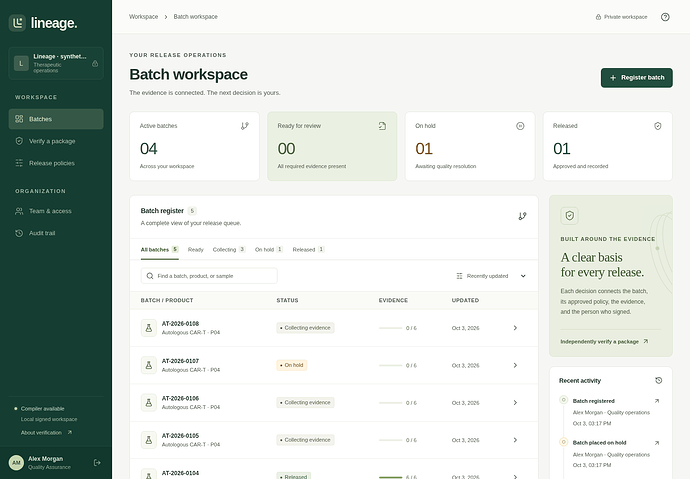Open the help question mark icon
Screen dimensions: 690x479
[665, 17]
